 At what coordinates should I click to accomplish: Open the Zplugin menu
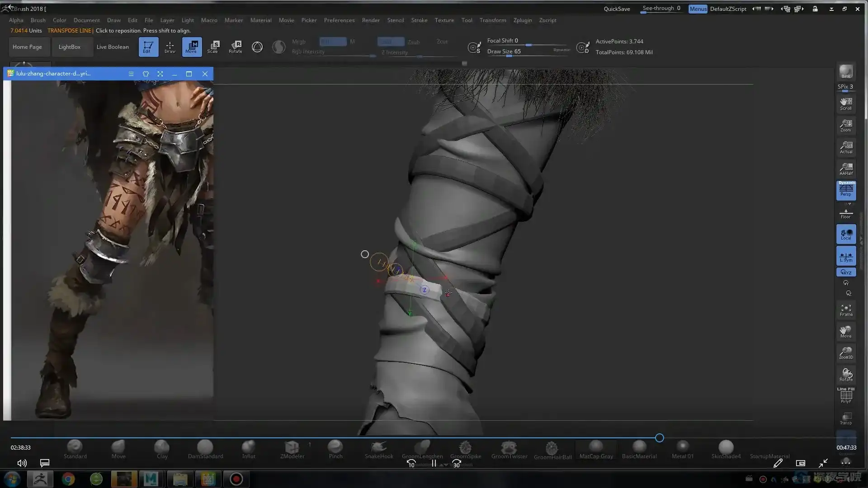pyautogui.click(x=522, y=20)
